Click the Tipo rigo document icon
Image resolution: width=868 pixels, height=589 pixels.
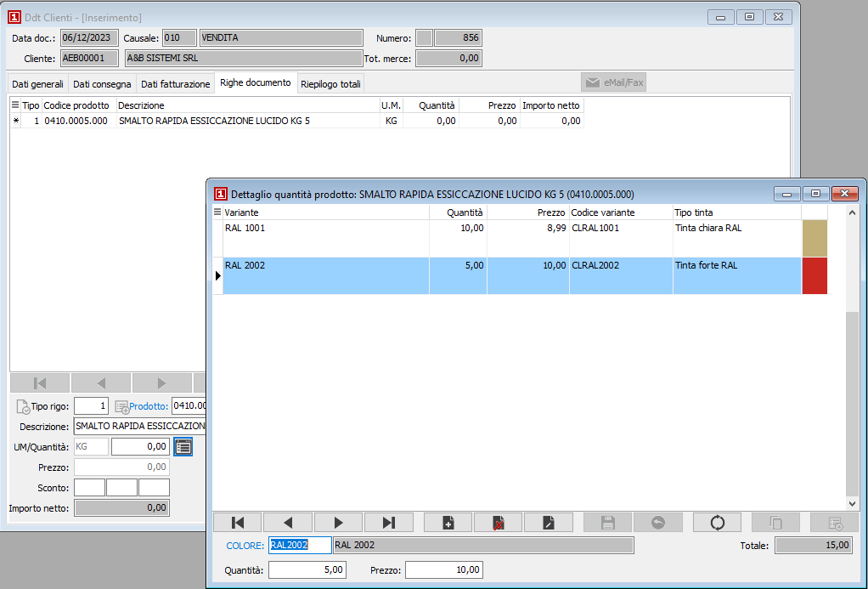point(23,407)
